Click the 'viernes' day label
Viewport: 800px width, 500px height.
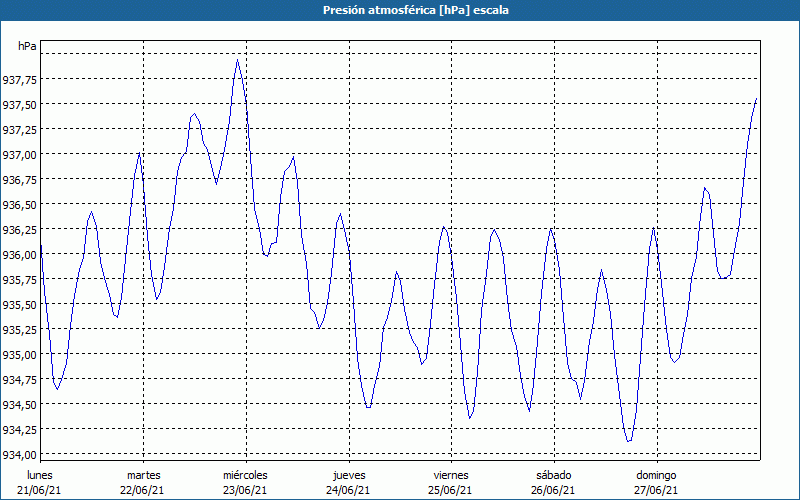[x=451, y=475]
